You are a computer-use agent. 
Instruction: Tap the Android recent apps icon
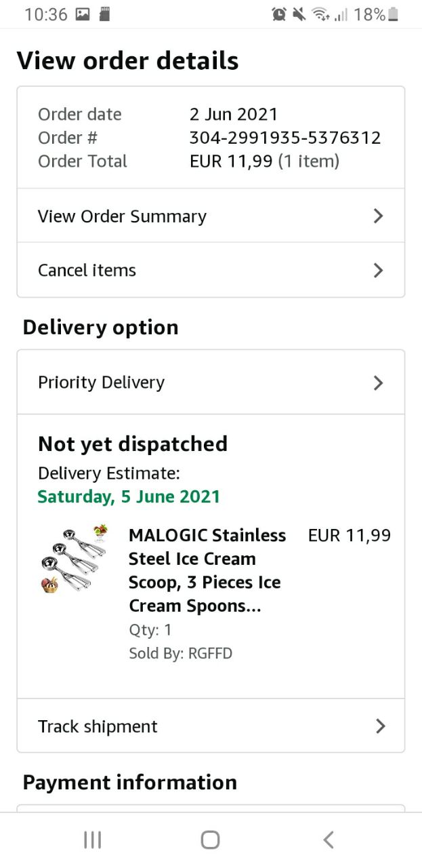click(92, 840)
